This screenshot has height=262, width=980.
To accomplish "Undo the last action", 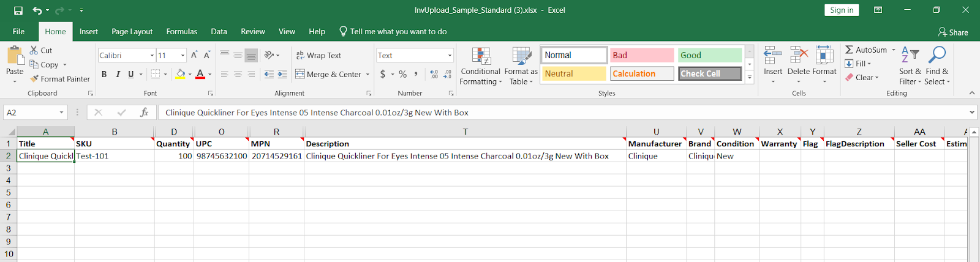I will (x=37, y=10).
